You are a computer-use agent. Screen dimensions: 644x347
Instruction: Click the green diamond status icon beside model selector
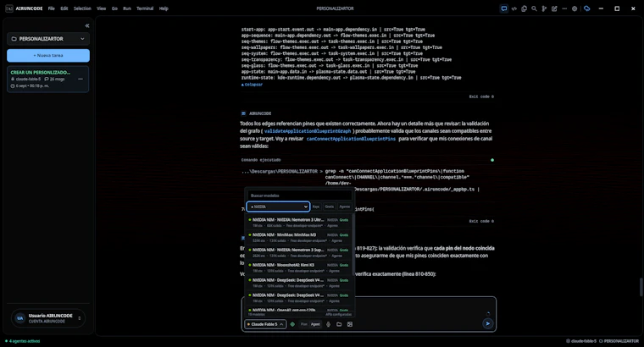pyautogui.click(x=292, y=324)
